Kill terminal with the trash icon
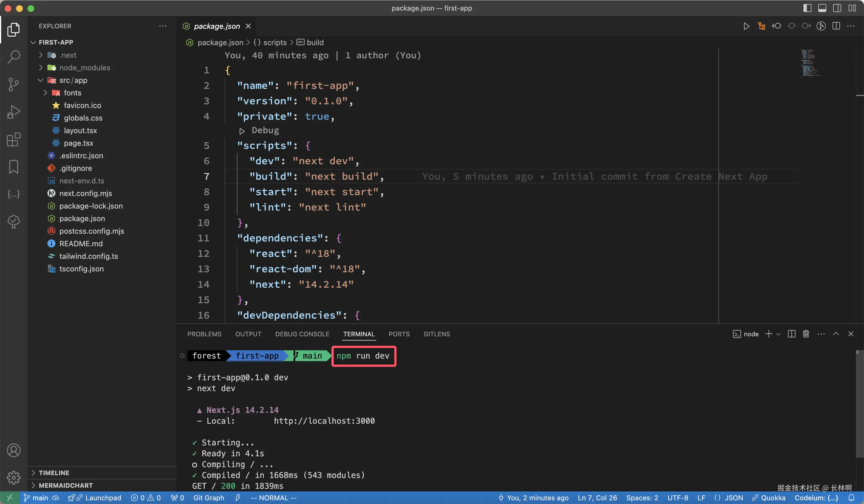The width and height of the screenshot is (864, 504). point(806,334)
